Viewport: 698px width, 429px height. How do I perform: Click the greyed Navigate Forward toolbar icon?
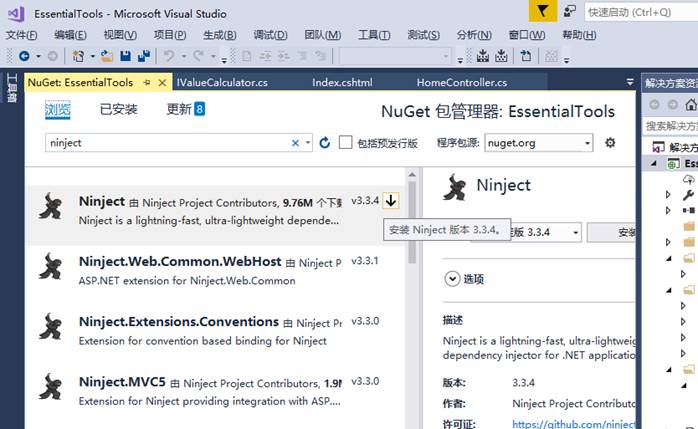tap(53, 56)
